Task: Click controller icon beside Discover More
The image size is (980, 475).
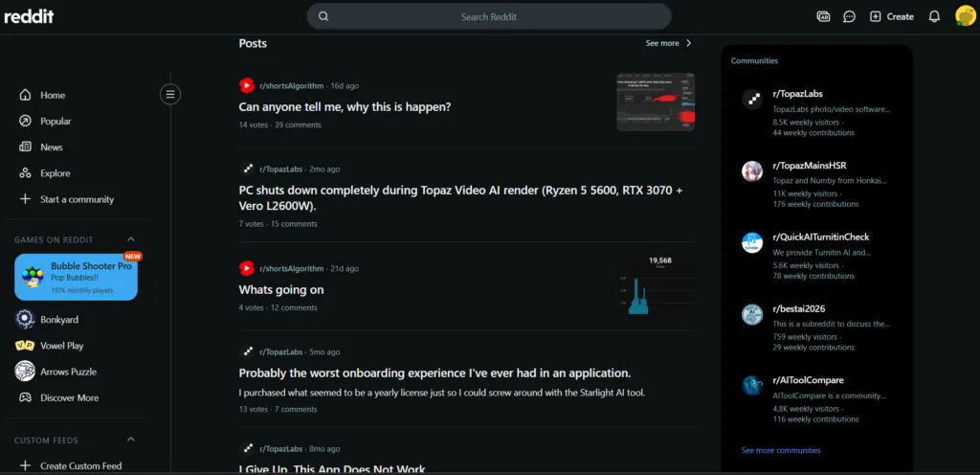Action: click(x=25, y=397)
